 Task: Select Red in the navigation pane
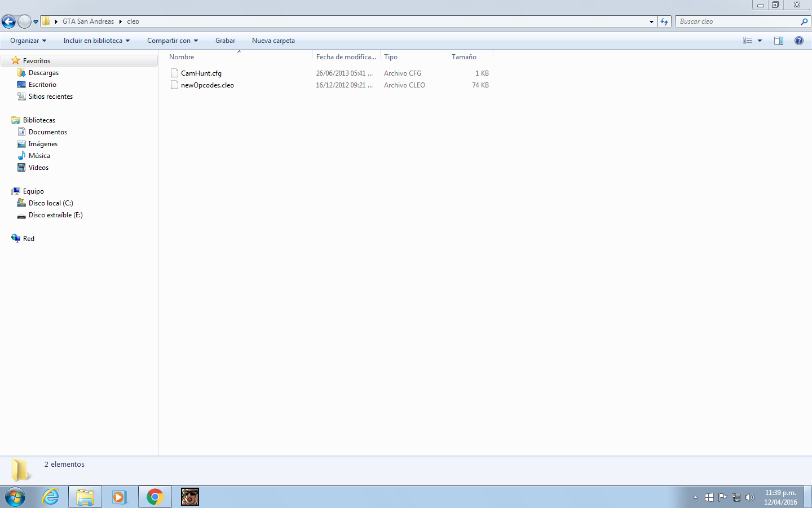[x=29, y=239]
